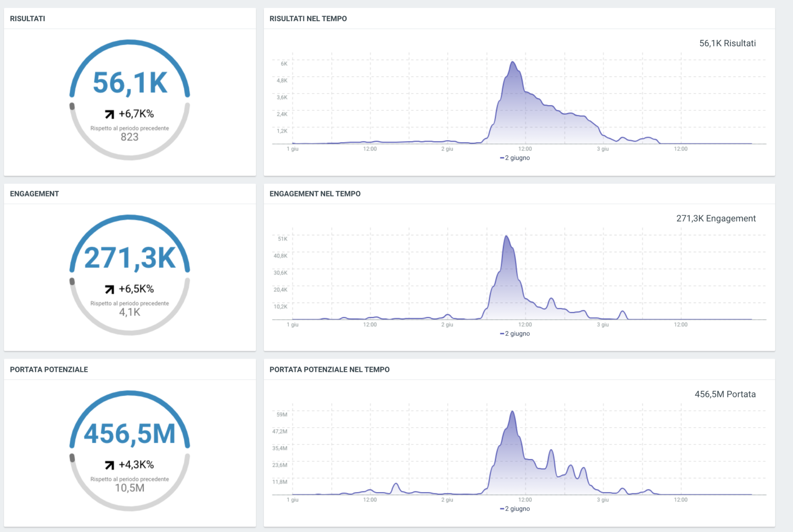Image resolution: width=793 pixels, height=532 pixels.
Task: Click the 271,3K Engagement total label
Action: coord(716,218)
